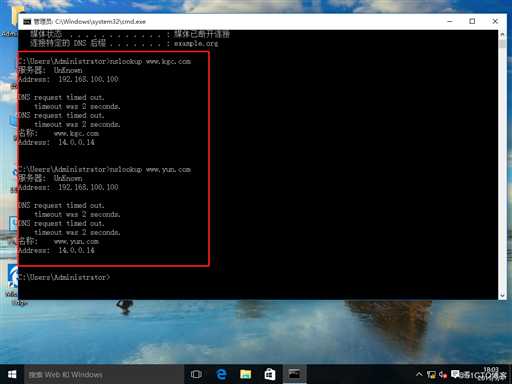Click the 'www.kgc.com' name result line
Viewport: 512px width, 384px height.
(x=58, y=133)
